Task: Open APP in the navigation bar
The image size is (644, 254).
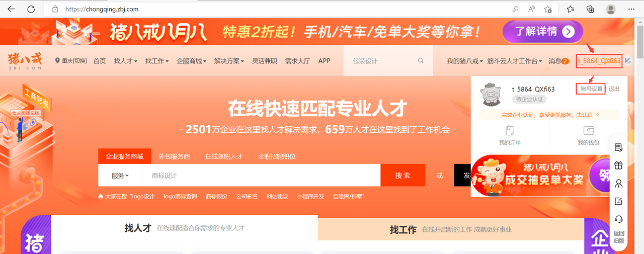Action: coord(325,61)
